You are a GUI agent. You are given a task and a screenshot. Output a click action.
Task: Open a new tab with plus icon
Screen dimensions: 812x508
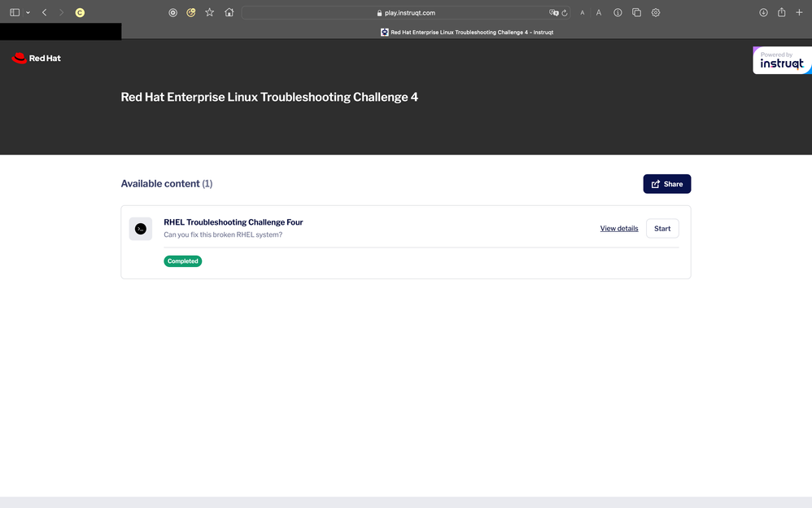799,13
